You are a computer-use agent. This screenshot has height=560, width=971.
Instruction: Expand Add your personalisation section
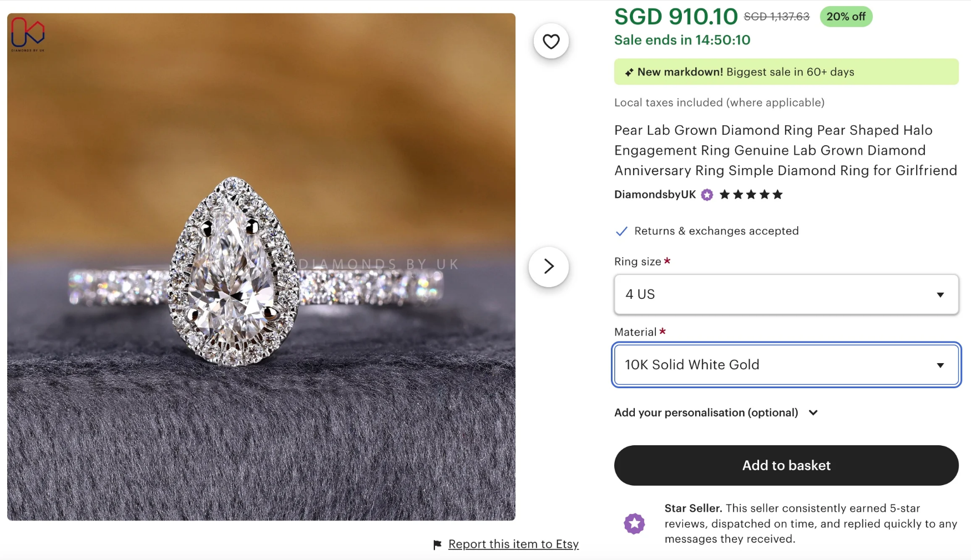(716, 413)
